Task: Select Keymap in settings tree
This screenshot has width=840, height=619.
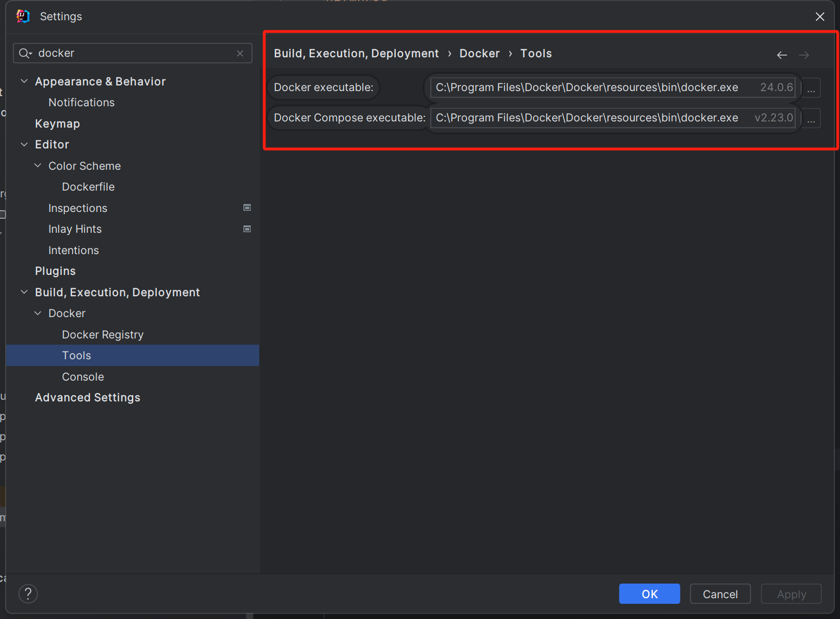Action: tap(57, 124)
